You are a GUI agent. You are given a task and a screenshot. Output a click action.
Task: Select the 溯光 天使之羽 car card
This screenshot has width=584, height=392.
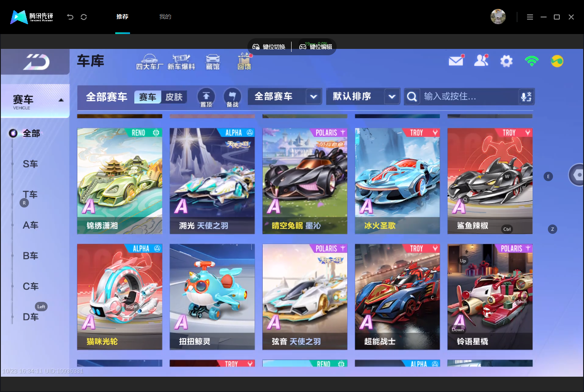pyautogui.click(x=212, y=181)
